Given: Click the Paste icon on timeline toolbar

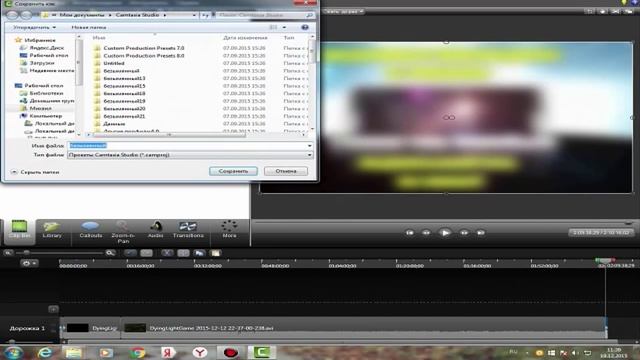Looking at the screenshot, I should [x=216, y=253].
